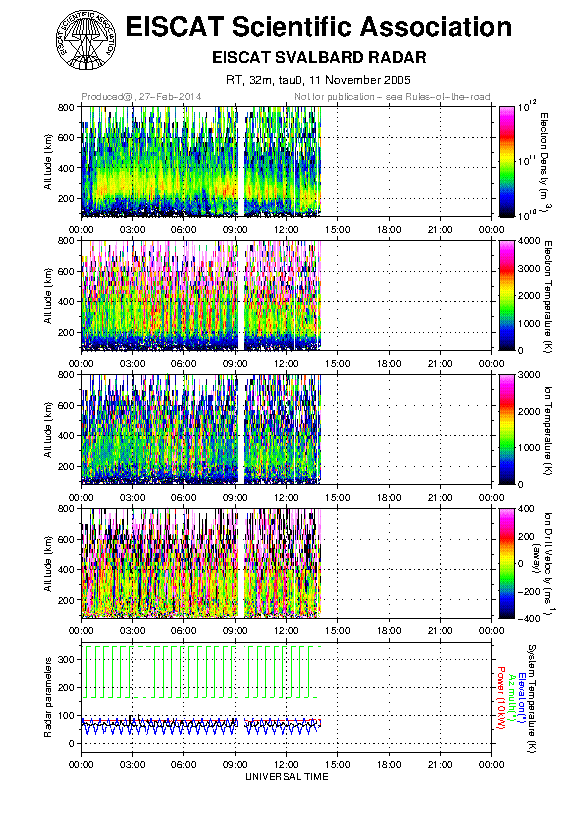
Task: Click the EISCAT Scientific Association title
Action: 319,27
